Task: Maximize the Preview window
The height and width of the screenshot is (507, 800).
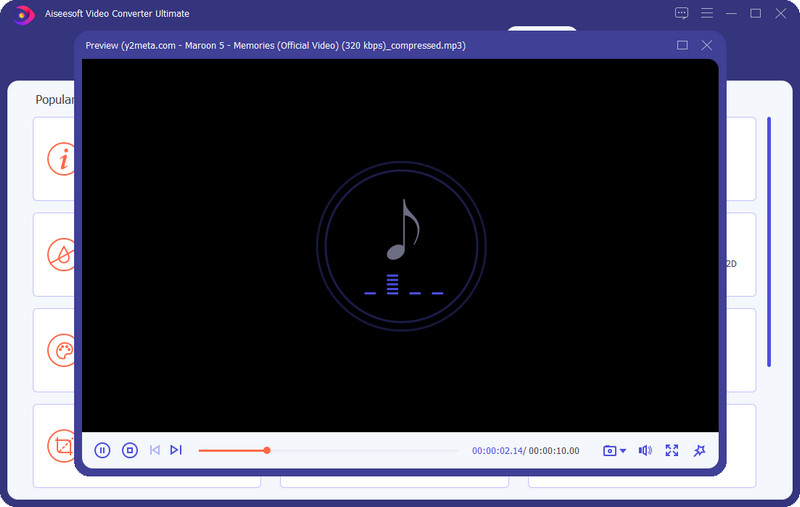Action: pyautogui.click(x=682, y=45)
